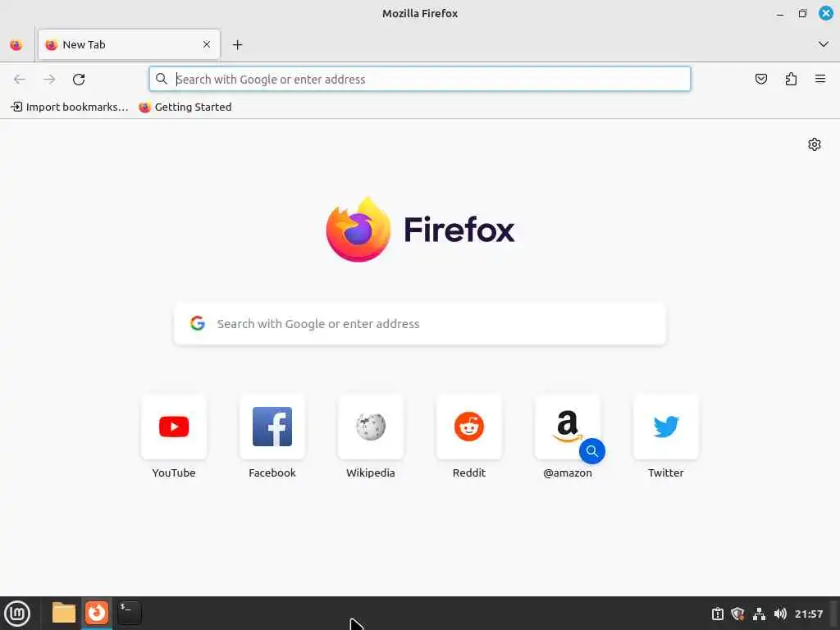Click the clock showing 21:57

coord(809,614)
